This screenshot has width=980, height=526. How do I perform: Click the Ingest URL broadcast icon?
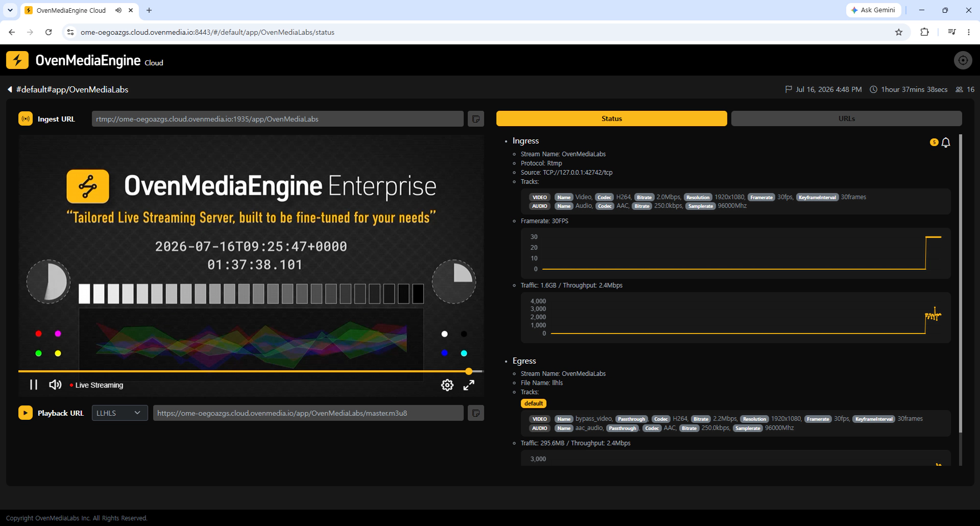pyautogui.click(x=26, y=118)
